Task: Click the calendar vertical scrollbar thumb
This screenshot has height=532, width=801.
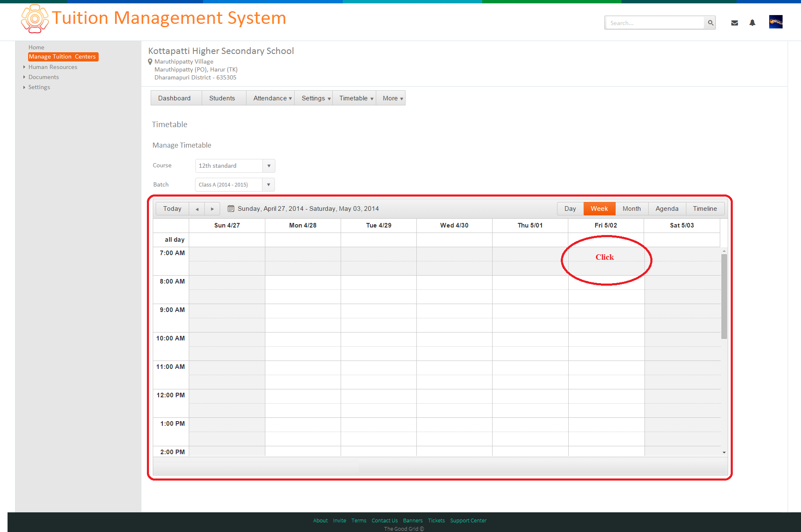Action: coord(724,296)
